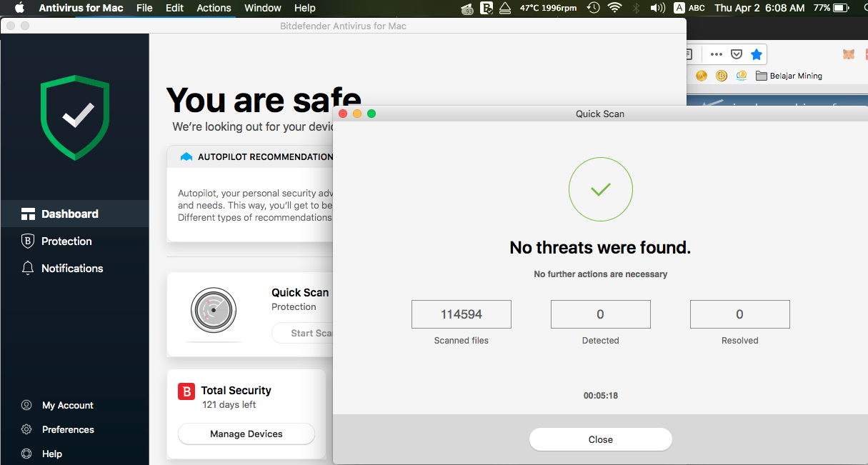Click the '121 days left' subscription text
This screenshot has width=868, height=465.
(229, 405)
